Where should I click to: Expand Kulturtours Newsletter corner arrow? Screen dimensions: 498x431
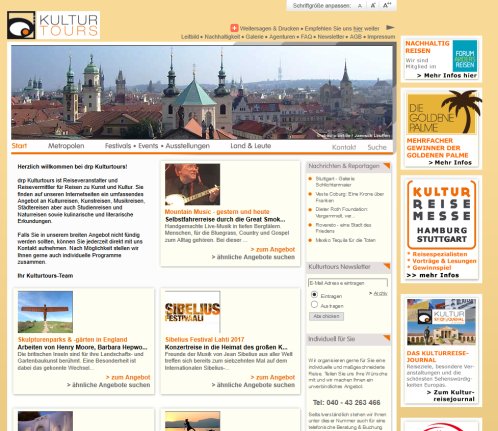coord(387,266)
